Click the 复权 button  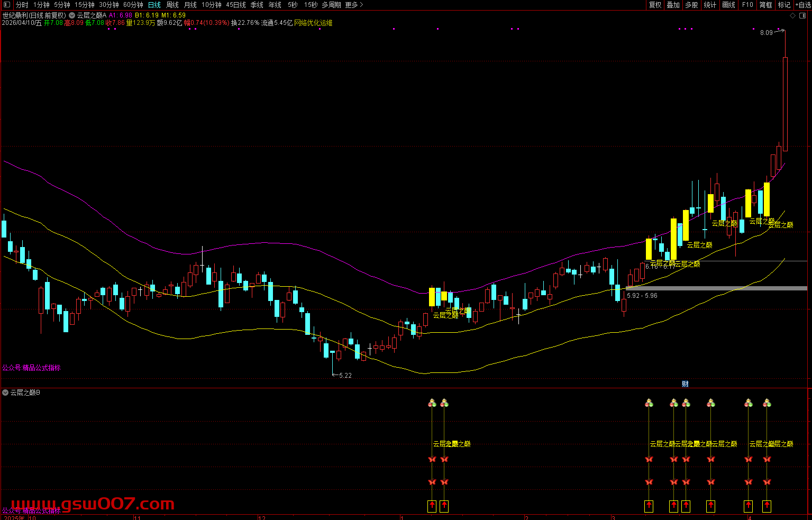coord(655,5)
